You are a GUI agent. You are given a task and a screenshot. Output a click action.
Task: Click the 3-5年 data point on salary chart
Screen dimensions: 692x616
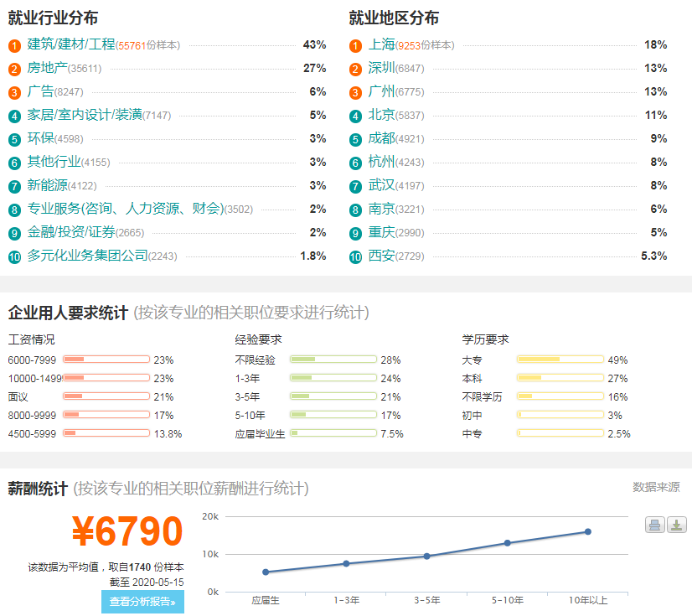[426, 556]
